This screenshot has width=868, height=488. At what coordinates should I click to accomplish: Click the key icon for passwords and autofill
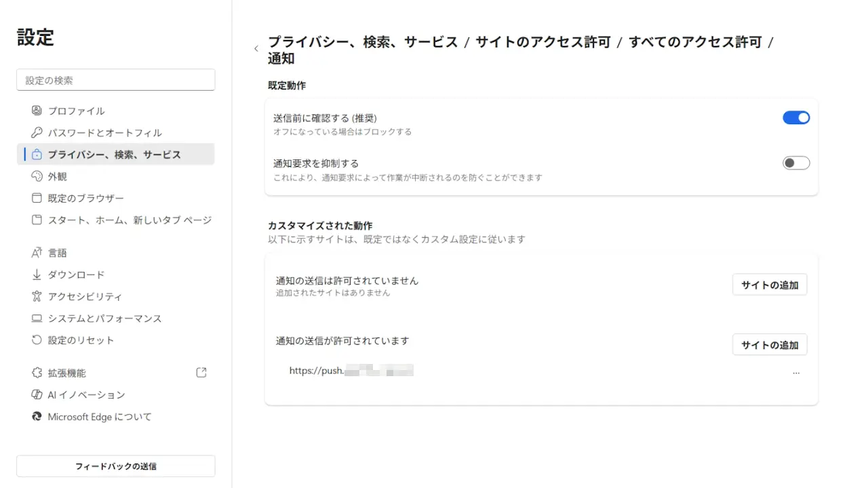click(x=37, y=133)
